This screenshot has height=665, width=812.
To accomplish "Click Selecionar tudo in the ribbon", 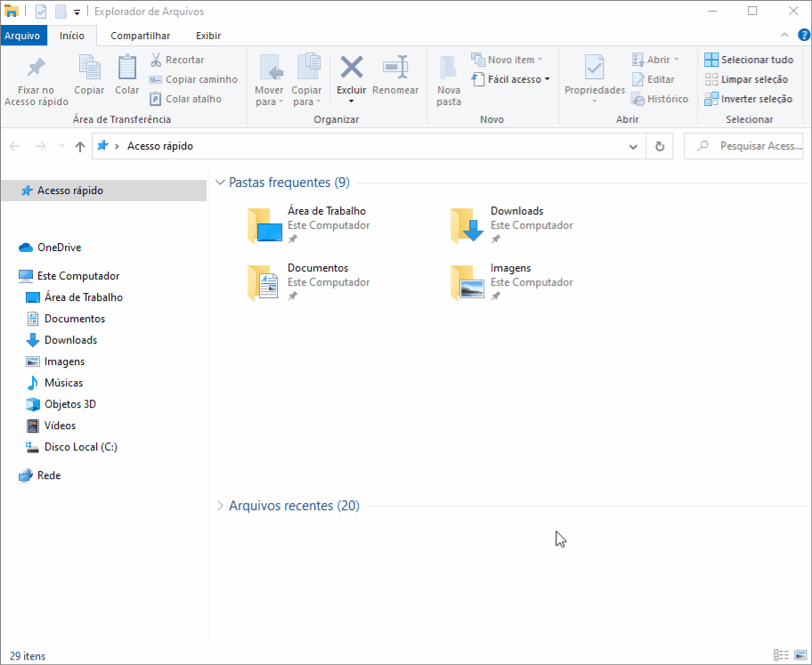I will pyautogui.click(x=748, y=60).
